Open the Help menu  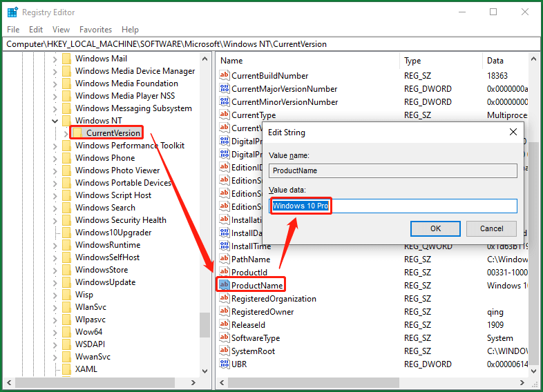130,30
